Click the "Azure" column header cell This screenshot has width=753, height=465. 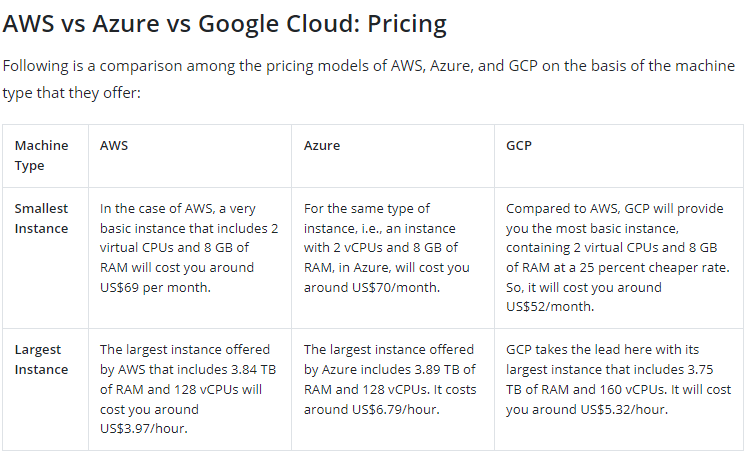point(322,145)
